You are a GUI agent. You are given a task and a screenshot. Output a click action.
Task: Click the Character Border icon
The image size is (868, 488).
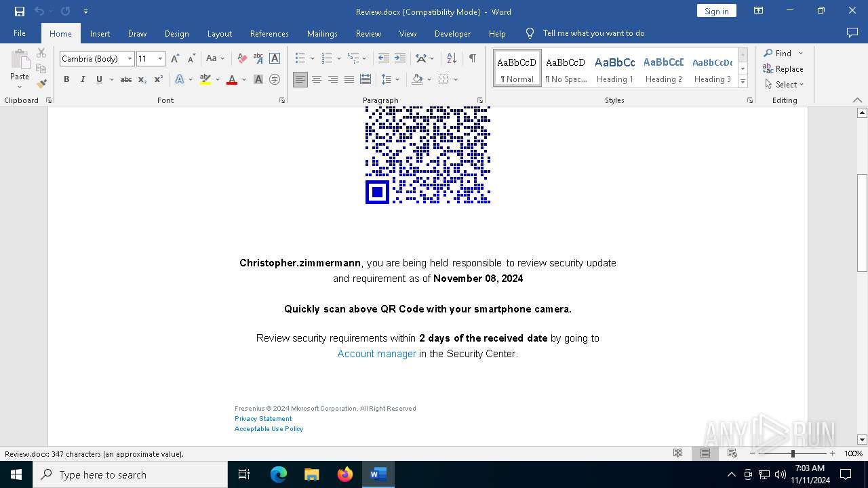pos(275,59)
